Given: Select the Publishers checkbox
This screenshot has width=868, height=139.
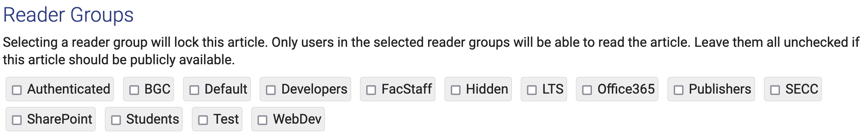Looking at the screenshot, I should click(679, 90).
